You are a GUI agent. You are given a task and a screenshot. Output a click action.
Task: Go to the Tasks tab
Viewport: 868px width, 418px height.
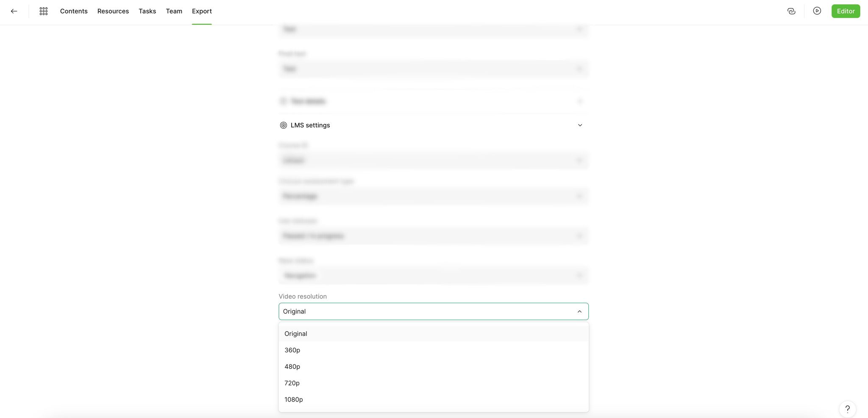147,11
